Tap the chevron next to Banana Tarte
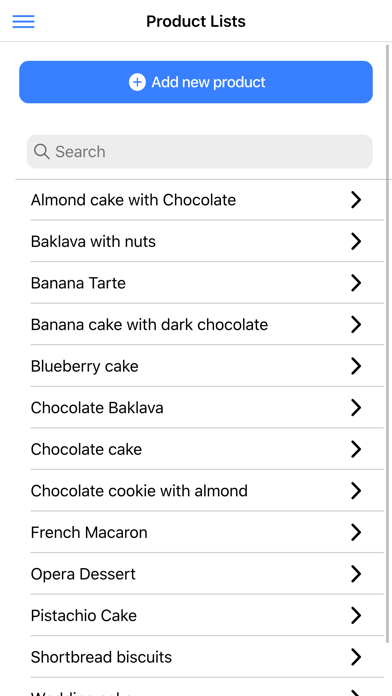Image resolution: width=392 pixels, height=696 pixels. [x=356, y=283]
